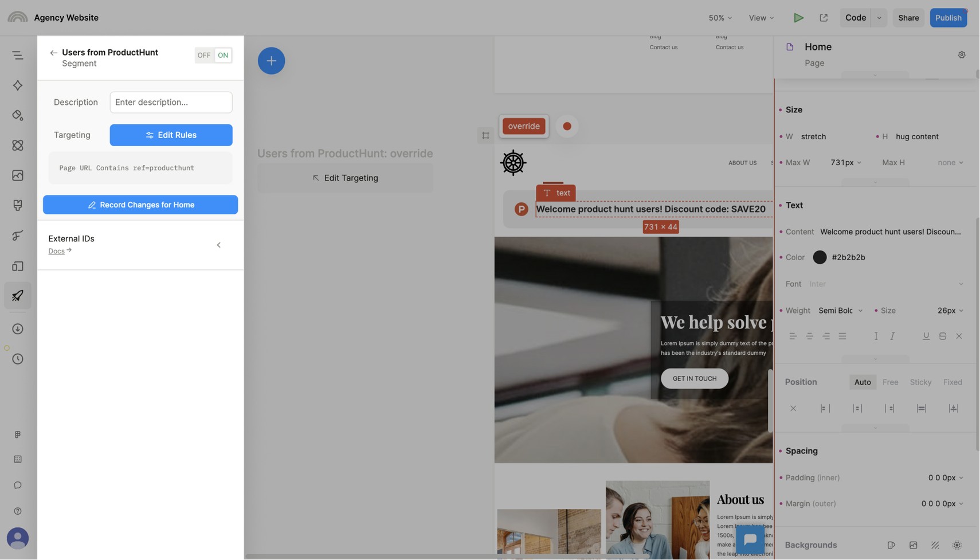Click the Code button
Viewport: 980px width, 560px height.
pos(856,18)
